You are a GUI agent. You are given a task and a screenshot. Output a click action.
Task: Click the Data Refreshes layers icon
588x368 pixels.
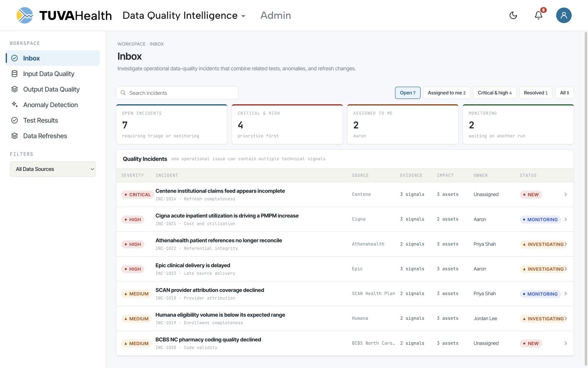(15, 136)
